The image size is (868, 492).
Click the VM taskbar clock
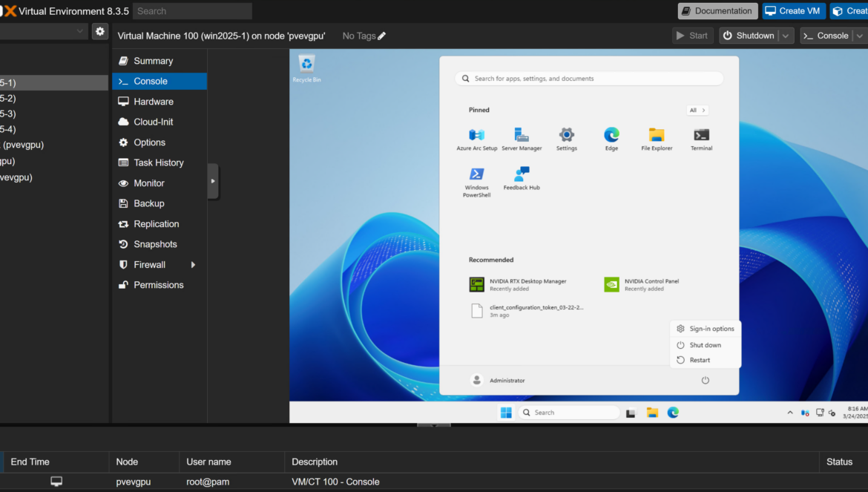(855, 413)
